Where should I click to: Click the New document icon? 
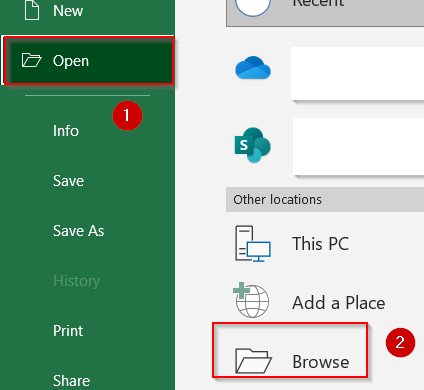click(32, 10)
